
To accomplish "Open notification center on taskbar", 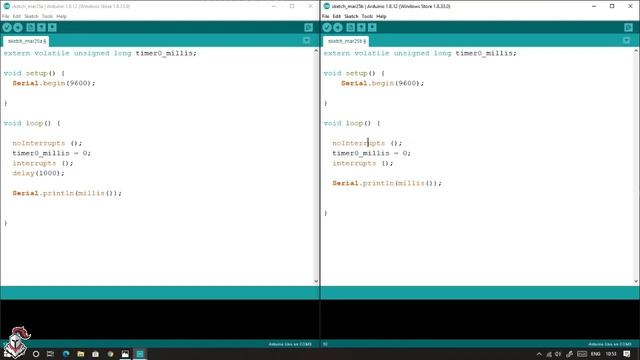I will [627, 354].
